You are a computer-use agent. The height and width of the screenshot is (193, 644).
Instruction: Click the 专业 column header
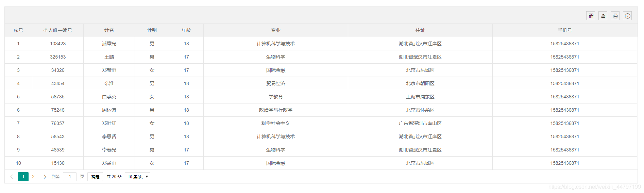(276, 30)
